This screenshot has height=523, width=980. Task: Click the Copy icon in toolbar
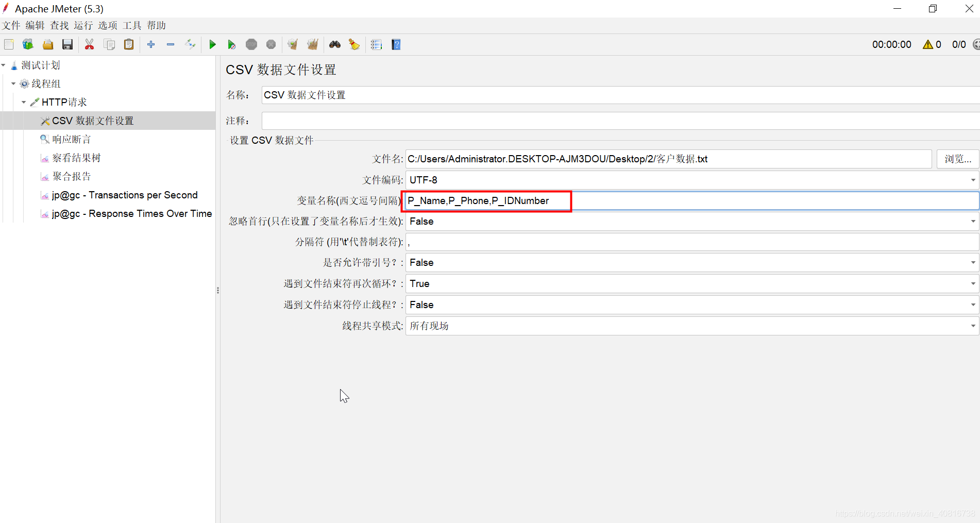point(109,45)
